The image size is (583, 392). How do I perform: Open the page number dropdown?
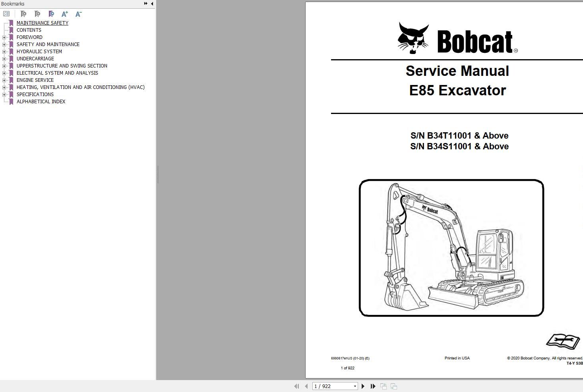coord(355,386)
